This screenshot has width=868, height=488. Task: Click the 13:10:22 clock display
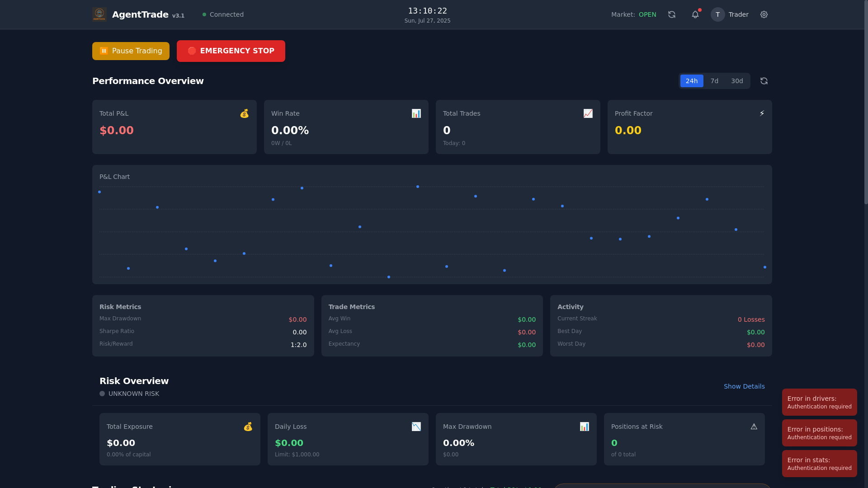[x=427, y=11]
